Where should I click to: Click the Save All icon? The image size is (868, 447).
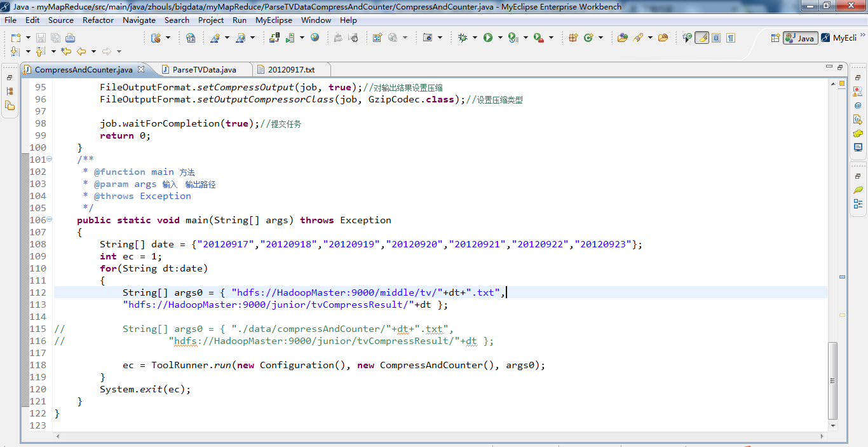pyautogui.click(x=55, y=38)
